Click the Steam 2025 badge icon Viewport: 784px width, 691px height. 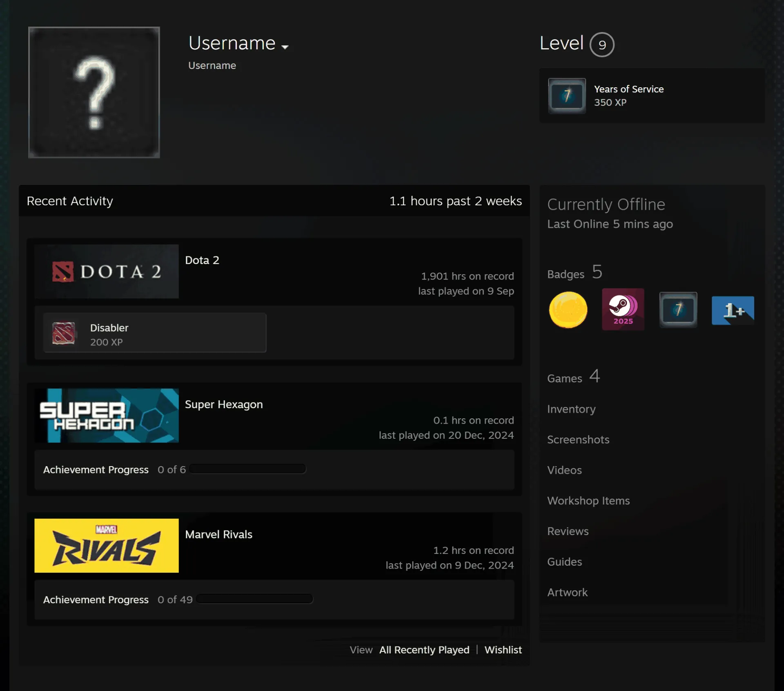click(x=623, y=309)
